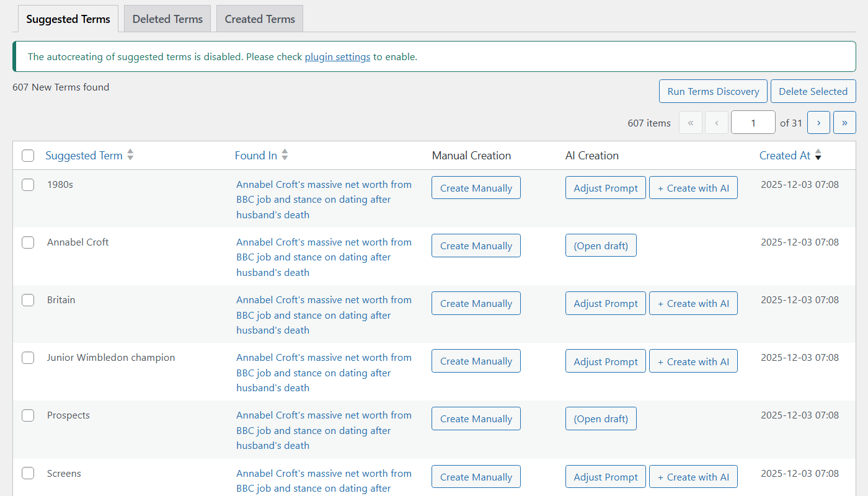Open the plugin settings link
Image resolution: width=868 pixels, height=496 pixels.
click(x=337, y=57)
